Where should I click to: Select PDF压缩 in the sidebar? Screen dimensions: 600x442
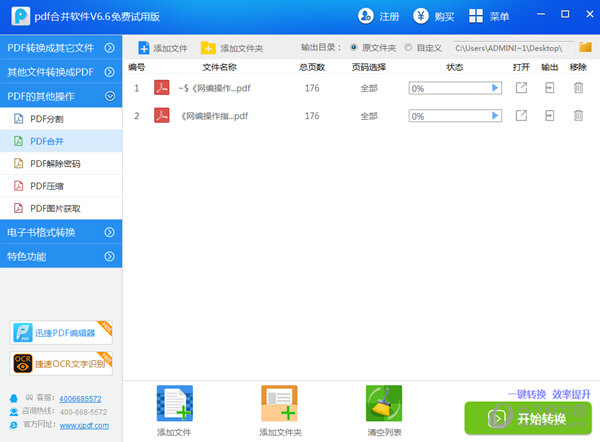click(x=61, y=186)
